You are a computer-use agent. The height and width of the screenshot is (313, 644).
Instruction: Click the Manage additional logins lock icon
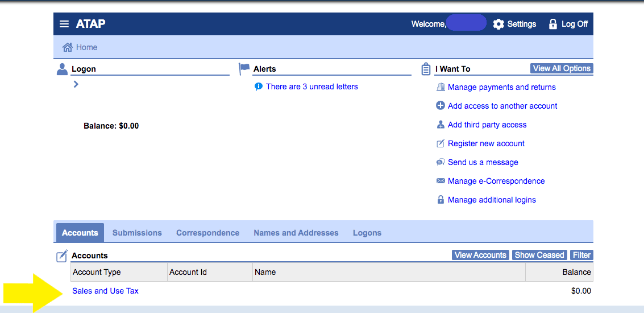(x=441, y=200)
